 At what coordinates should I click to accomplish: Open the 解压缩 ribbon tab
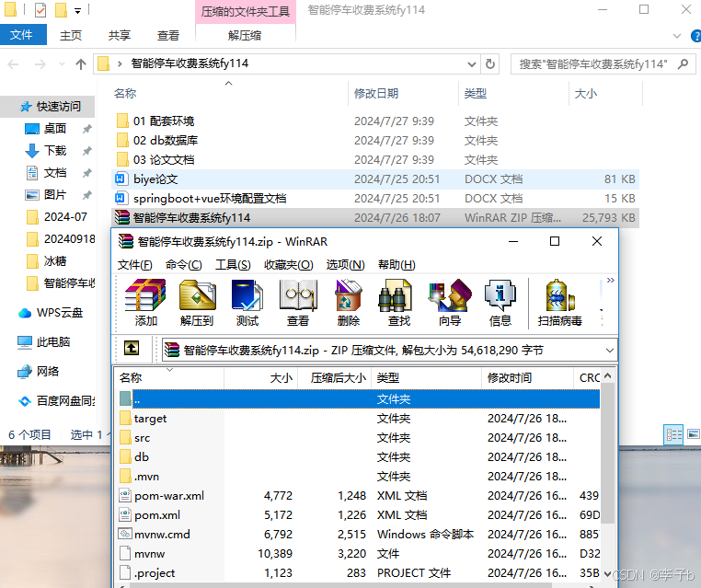245,35
